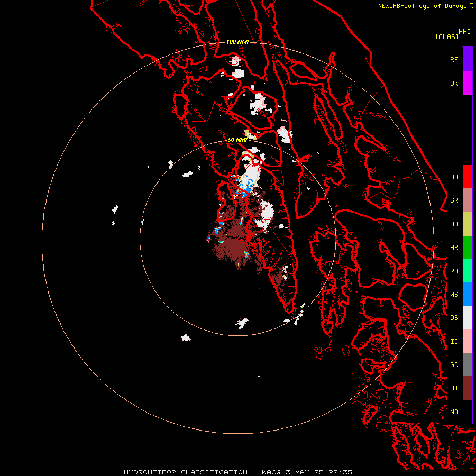Click the GC legend label
Viewport: 476px width, 476px height.
454,364
